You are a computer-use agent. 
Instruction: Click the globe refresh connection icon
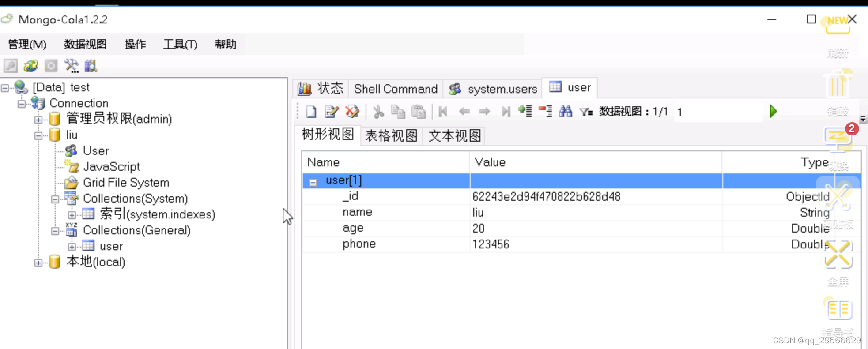pyautogui.click(x=31, y=66)
